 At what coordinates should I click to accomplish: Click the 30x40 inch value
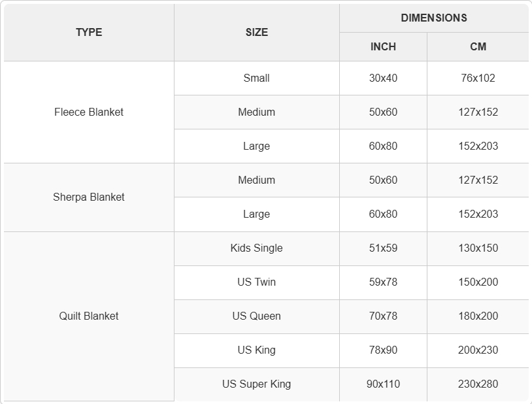point(383,78)
